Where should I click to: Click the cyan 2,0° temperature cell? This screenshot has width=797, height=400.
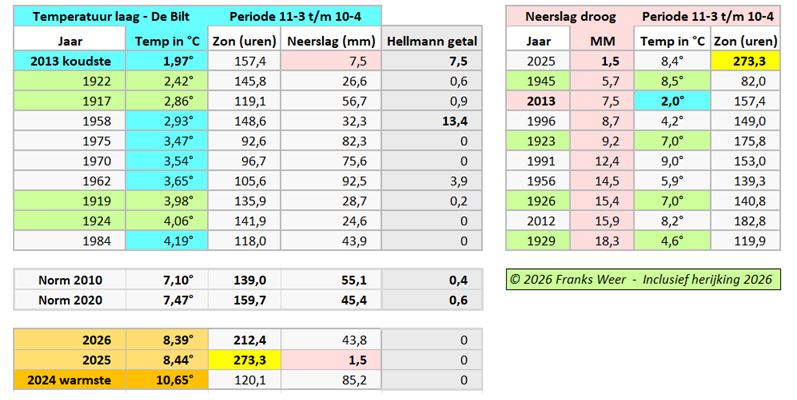tap(672, 101)
